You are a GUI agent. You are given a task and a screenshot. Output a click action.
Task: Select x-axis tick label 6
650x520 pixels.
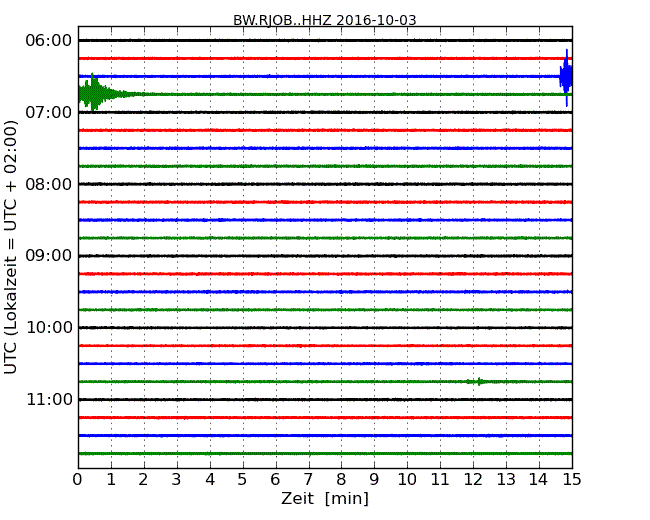[x=275, y=479]
